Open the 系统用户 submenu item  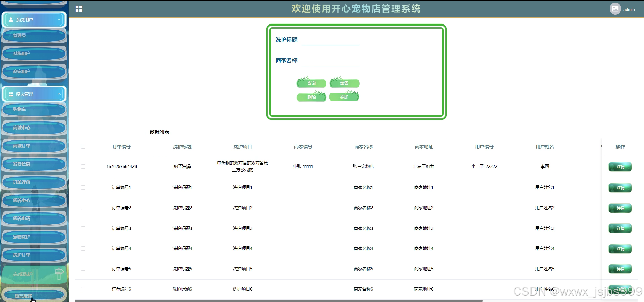pyautogui.click(x=34, y=53)
